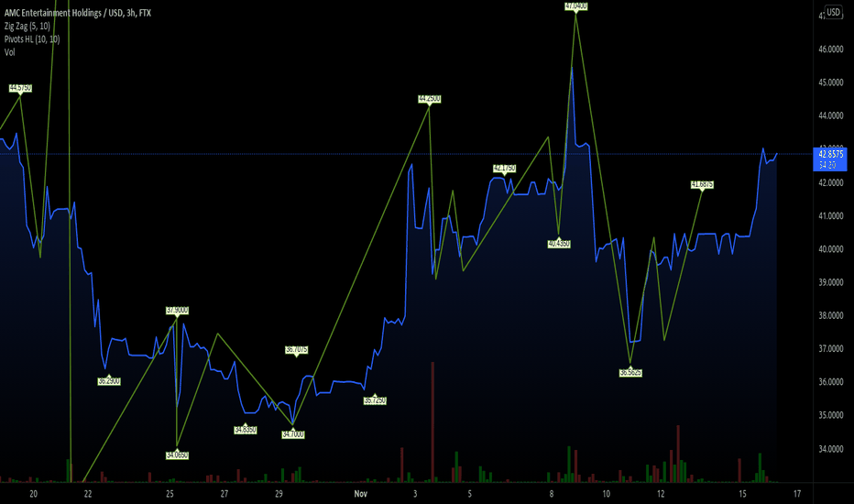The image size is (854, 504).
Task: Click date 10 on the time axis
Action: [607, 494]
